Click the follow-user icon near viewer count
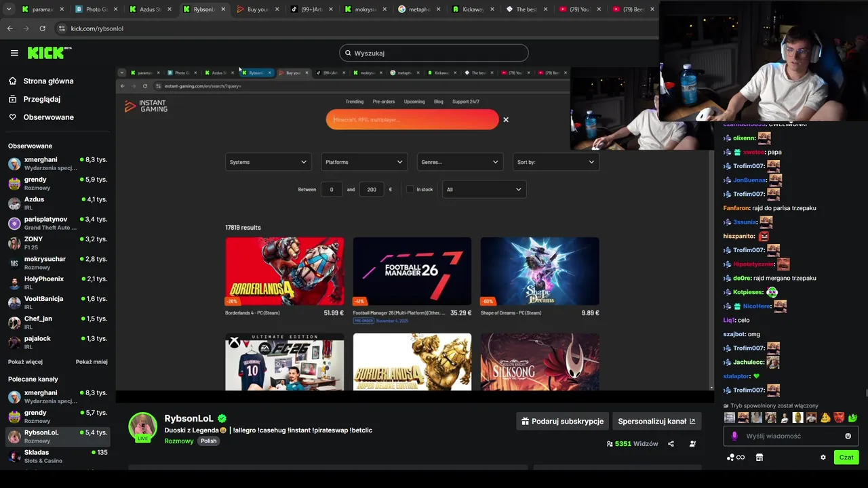Screen dimensions: 868x488 point(692,444)
